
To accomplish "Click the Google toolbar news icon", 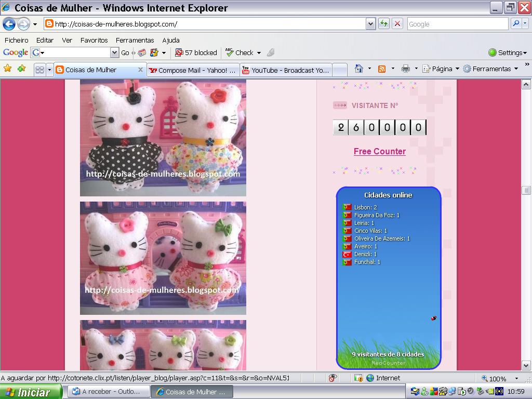I will (x=141, y=52).
